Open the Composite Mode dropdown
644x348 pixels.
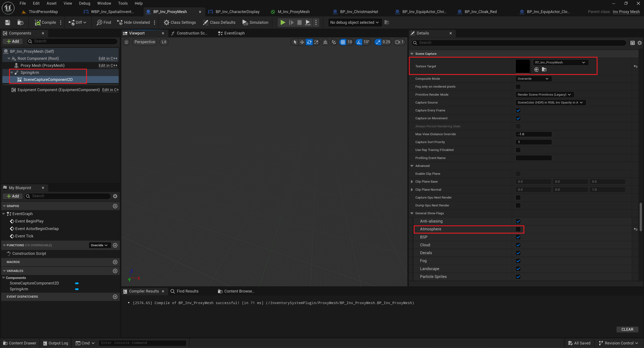coord(533,79)
